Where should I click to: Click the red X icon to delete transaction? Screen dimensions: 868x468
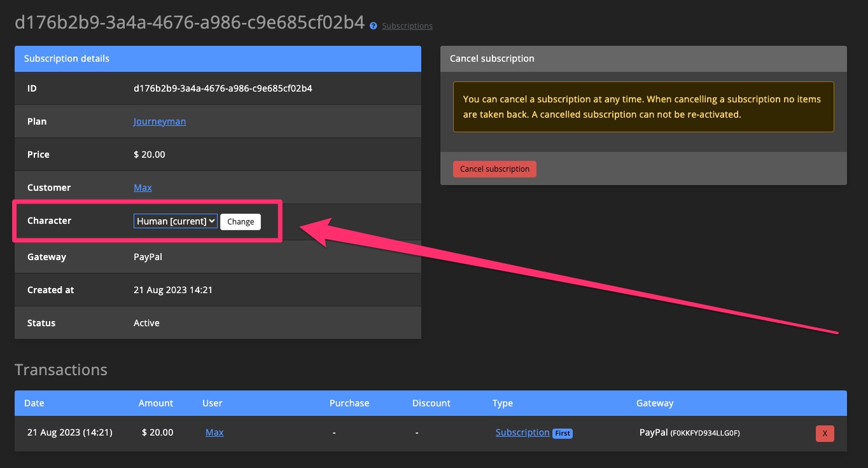pyautogui.click(x=825, y=433)
